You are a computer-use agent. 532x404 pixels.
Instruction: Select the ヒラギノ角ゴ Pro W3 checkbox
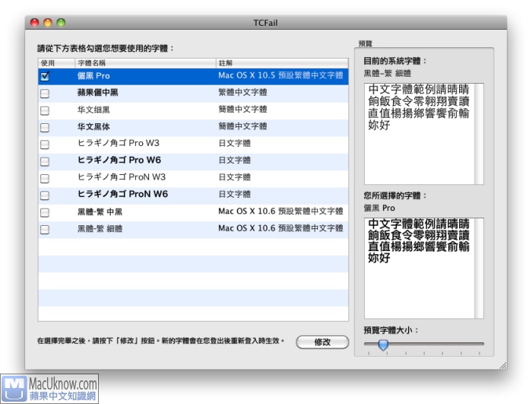pyautogui.click(x=44, y=144)
